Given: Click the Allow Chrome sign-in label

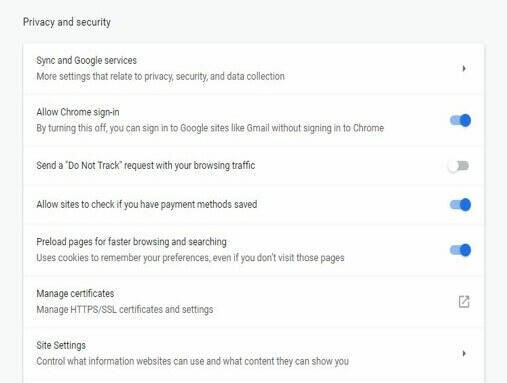Looking at the screenshot, I should [78, 112].
